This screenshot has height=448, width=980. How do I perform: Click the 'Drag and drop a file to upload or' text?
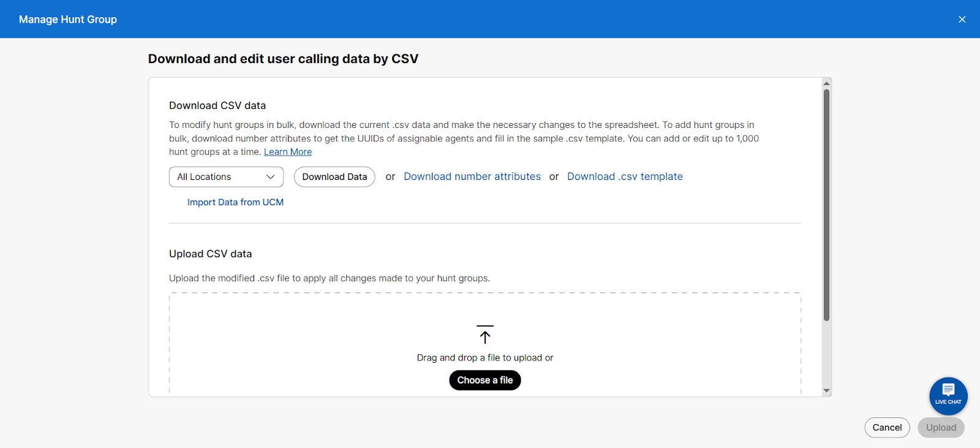coord(485,357)
